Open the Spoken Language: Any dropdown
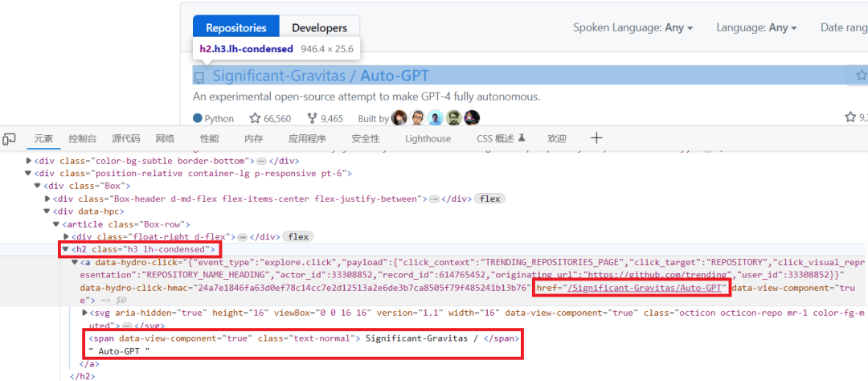 (x=633, y=27)
